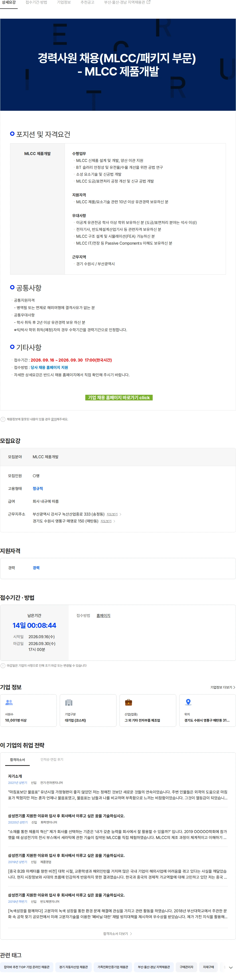Switch to the 접수기간·방법 tab
This screenshot has height=980, width=236.
pos(36,3)
